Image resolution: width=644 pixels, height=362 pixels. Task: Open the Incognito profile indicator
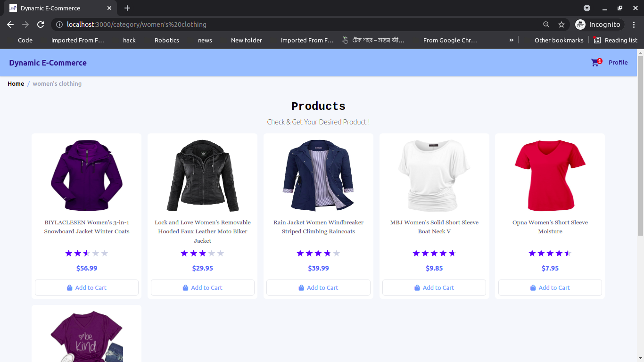[599, 25]
